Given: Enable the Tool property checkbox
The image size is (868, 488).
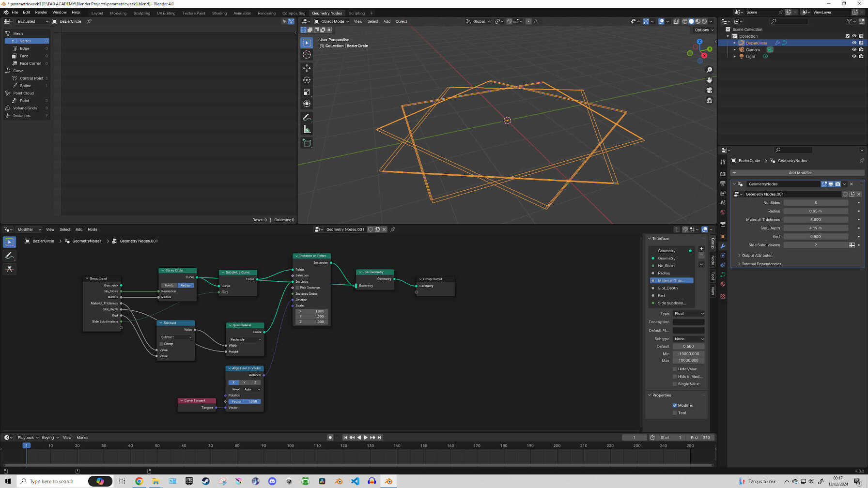Looking at the screenshot, I should click(675, 413).
